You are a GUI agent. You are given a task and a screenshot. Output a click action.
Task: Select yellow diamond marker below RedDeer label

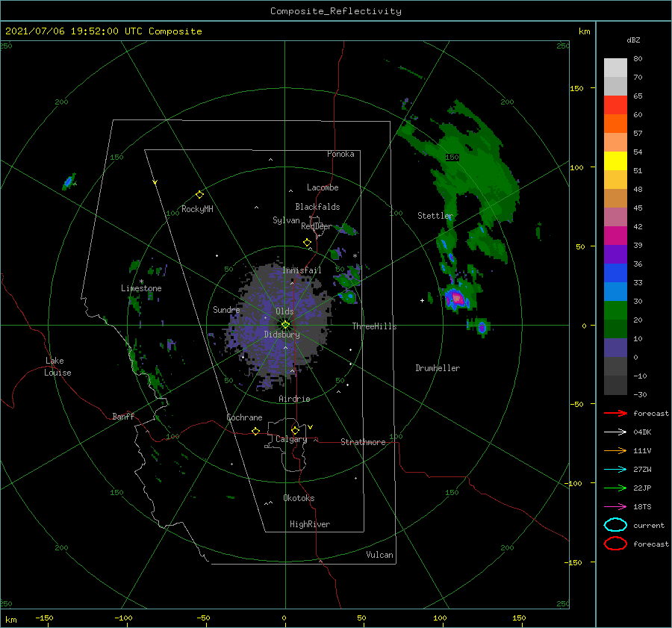(307, 242)
